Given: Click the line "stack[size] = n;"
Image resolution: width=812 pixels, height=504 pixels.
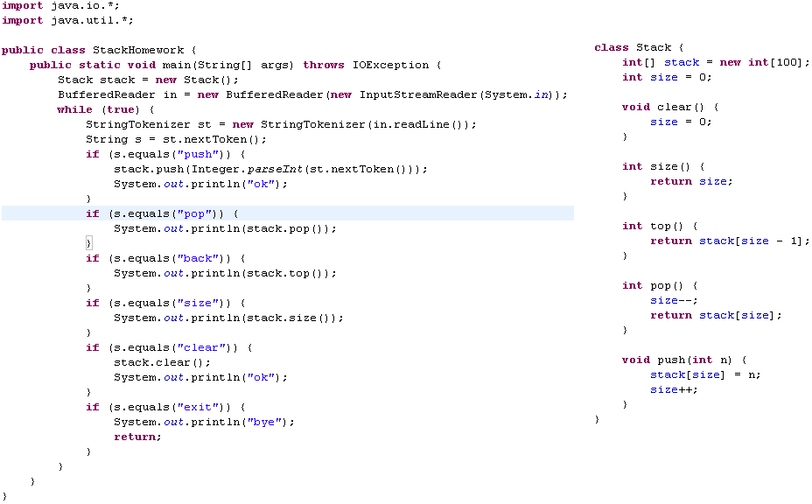Looking at the screenshot, I should [x=705, y=375].
